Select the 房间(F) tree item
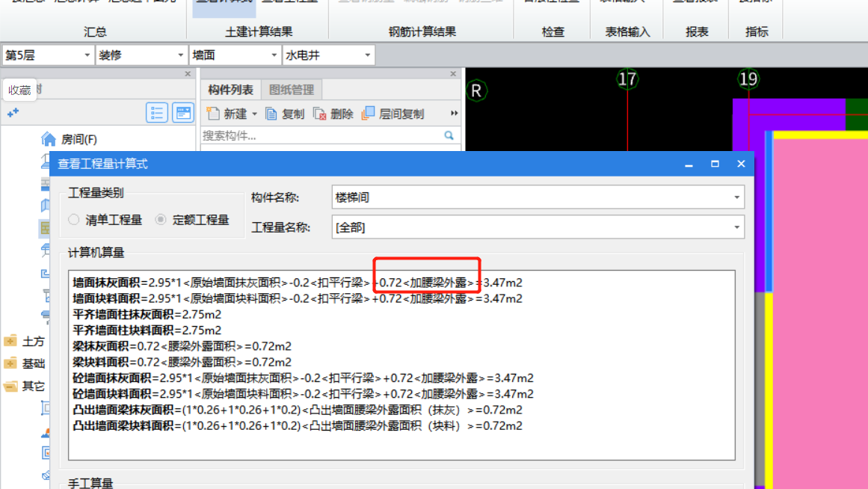The height and width of the screenshot is (489, 868). (x=79, y=139)
